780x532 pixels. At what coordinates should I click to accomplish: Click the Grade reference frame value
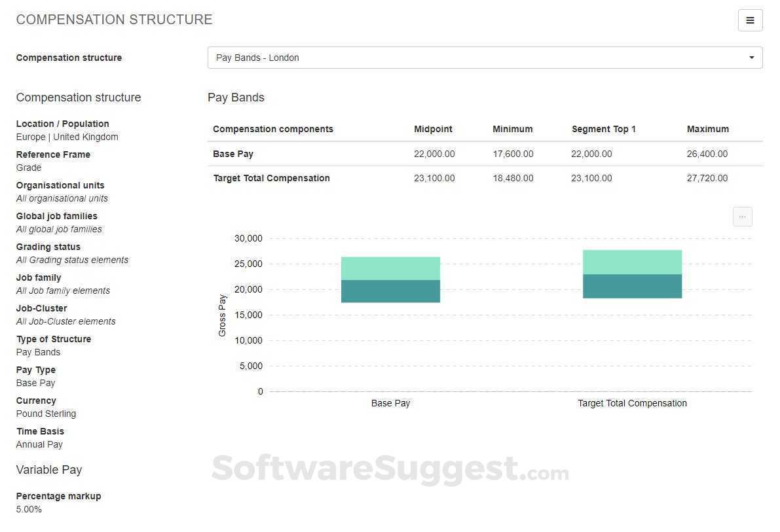tap(28, 168)
